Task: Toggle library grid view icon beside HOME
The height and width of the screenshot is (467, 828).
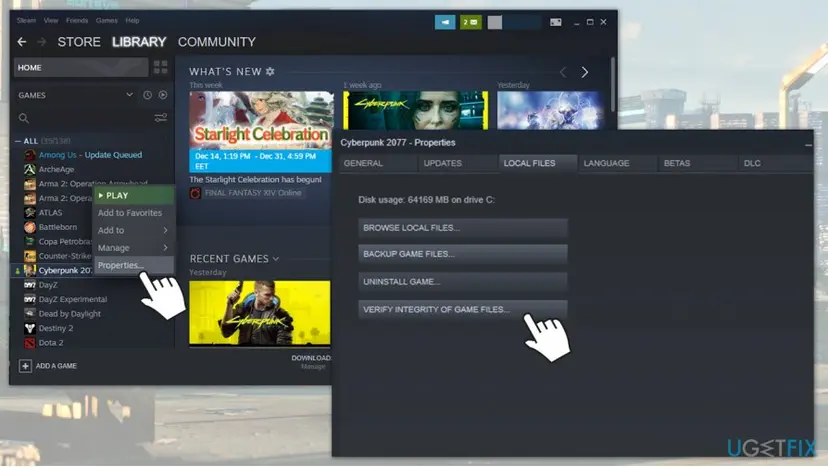Action: [x=161, y=67]
